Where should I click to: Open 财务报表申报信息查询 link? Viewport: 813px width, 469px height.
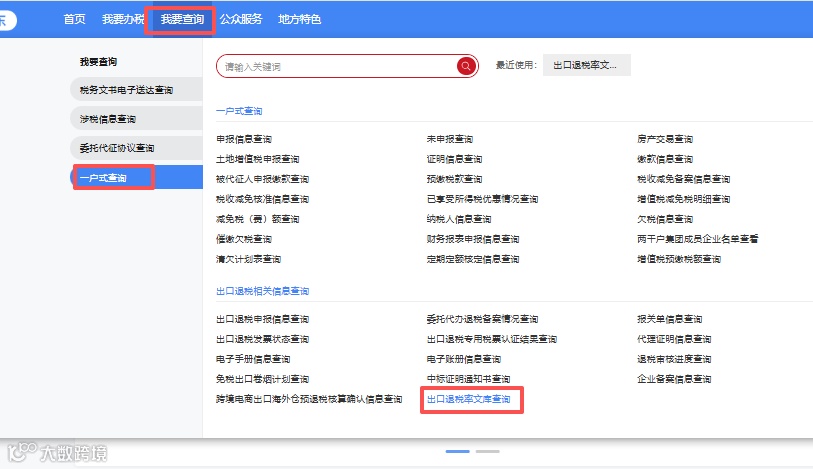[473, 239]
